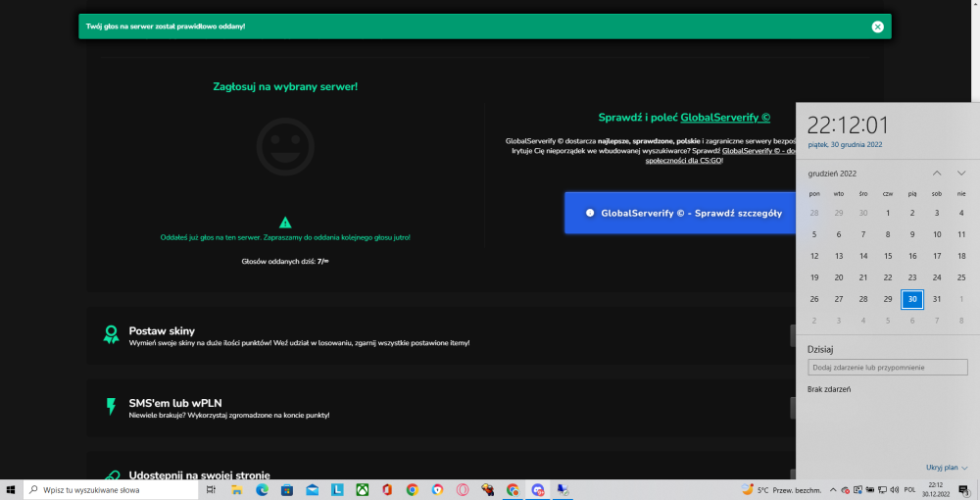The width and height of the screenshot is (980, 500).
Task: Open the running Chrome window on taskbar
Action: tap(513, 490)
